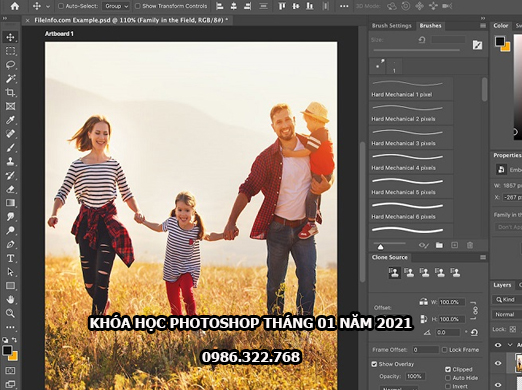Enable the Auto Hide checkbox
This screenshot has width=522, height=390.
tap(448, 378)
